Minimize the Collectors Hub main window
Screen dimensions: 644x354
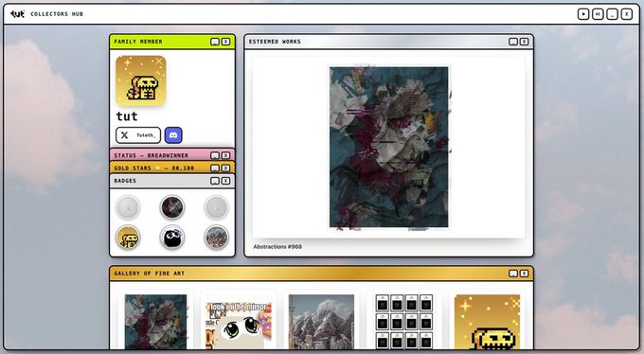[x=612, y=14]
